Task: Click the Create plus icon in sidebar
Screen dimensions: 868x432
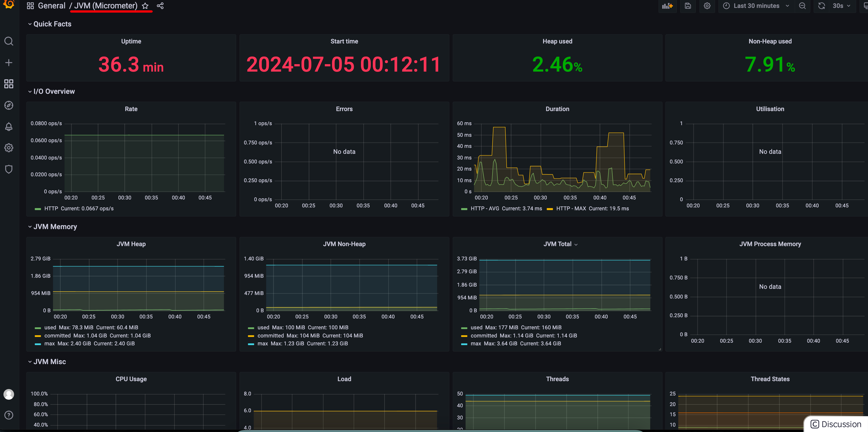Action: point(9,63)
